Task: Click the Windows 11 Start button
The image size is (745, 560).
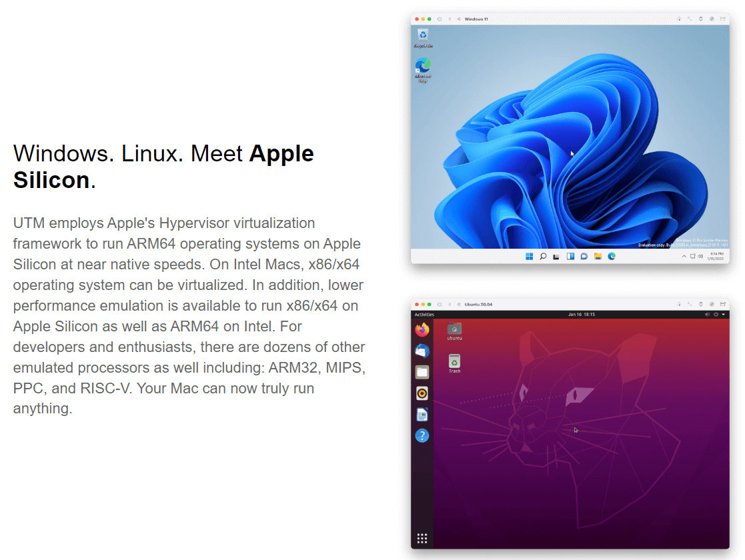Action: click(x=529, y=256)
